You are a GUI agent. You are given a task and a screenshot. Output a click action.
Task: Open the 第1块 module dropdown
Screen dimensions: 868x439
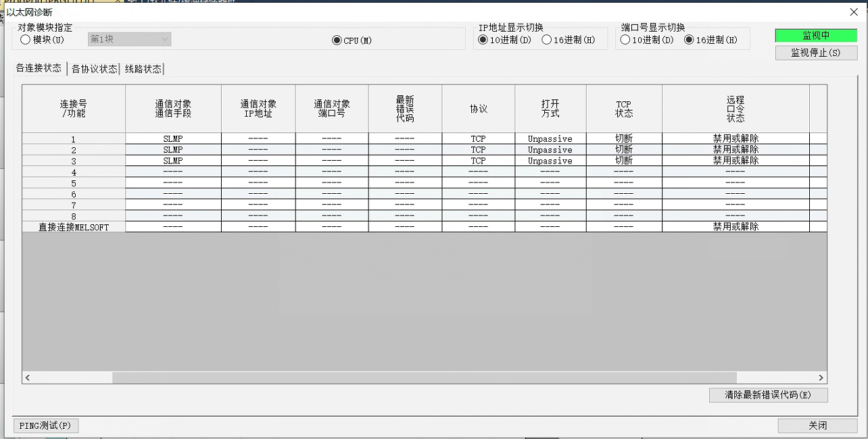coord(129,40)
